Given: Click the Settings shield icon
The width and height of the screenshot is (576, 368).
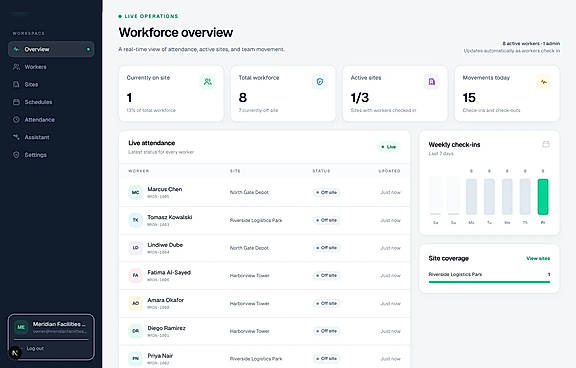Looking at the screenshot, I should click(x=16, y=155).
